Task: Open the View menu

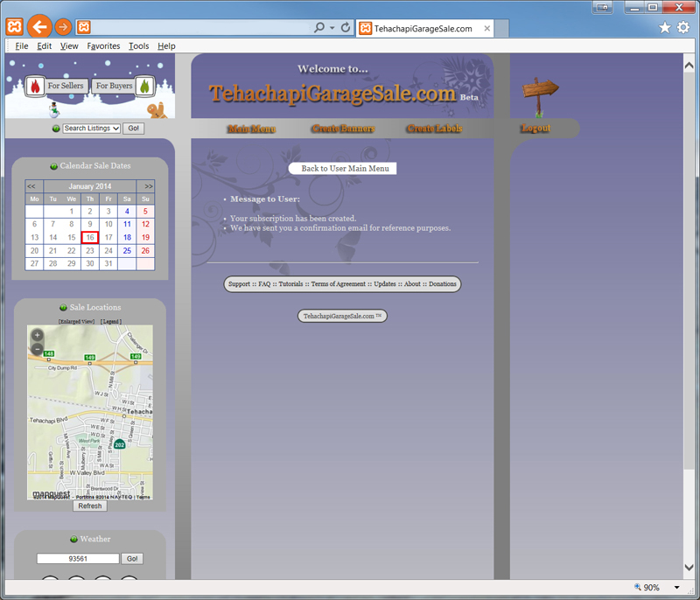Action: [69, 46]
